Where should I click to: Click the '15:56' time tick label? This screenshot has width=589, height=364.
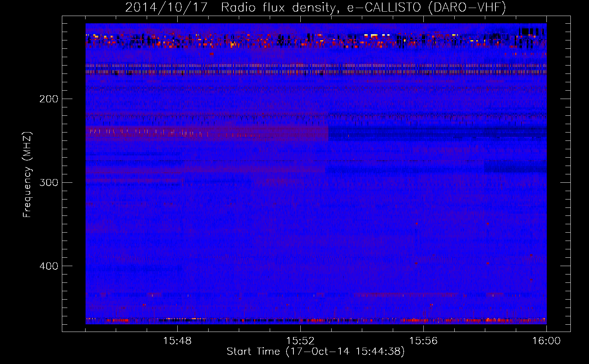click(x=423, y=341)
